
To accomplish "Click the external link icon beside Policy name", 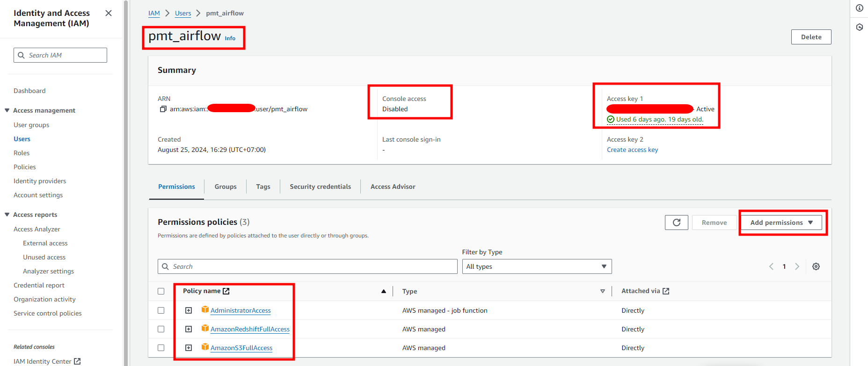I will coord(226,291).
